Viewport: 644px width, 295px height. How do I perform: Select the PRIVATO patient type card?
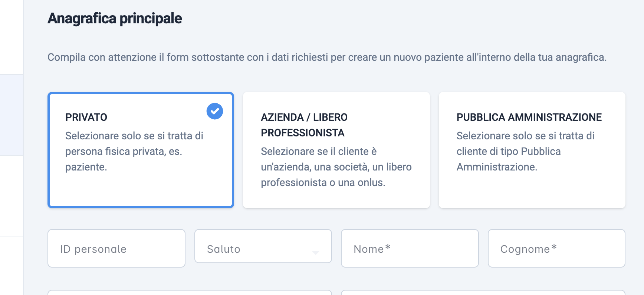coord(141,150)
